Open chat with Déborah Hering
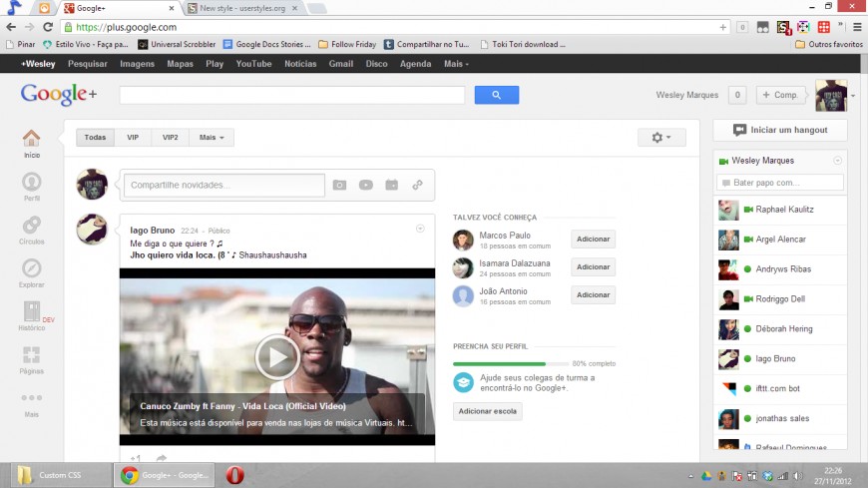 [780, 329]
